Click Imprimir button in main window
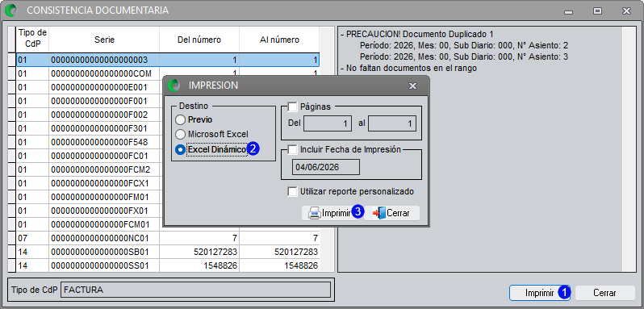This screenshot has width=644, height=309. [540, 293]
